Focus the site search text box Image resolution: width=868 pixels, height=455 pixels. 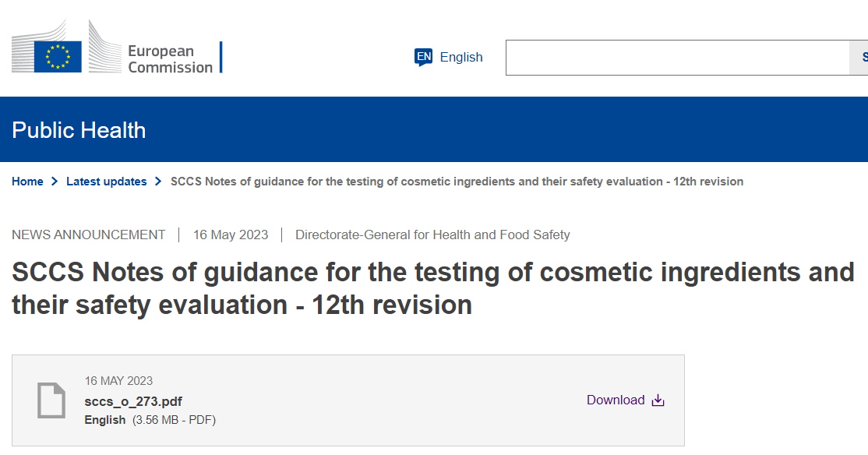click(x=676, y=58)
